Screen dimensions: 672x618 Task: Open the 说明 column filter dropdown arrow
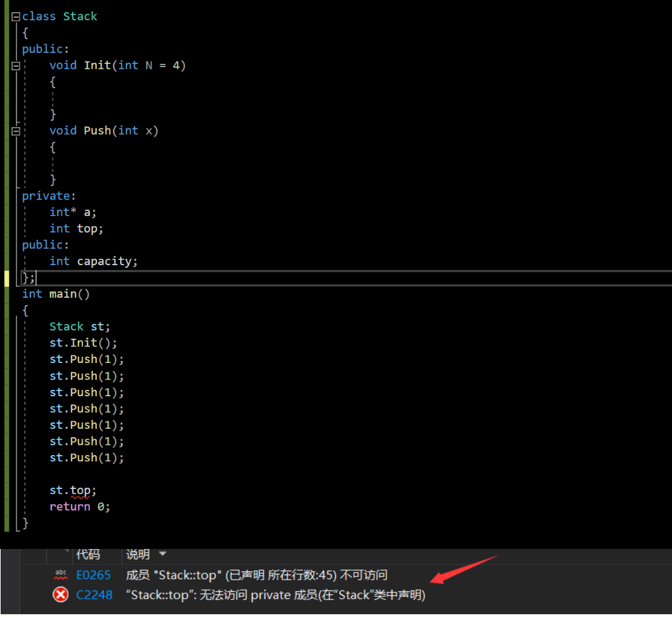(162, 553)
